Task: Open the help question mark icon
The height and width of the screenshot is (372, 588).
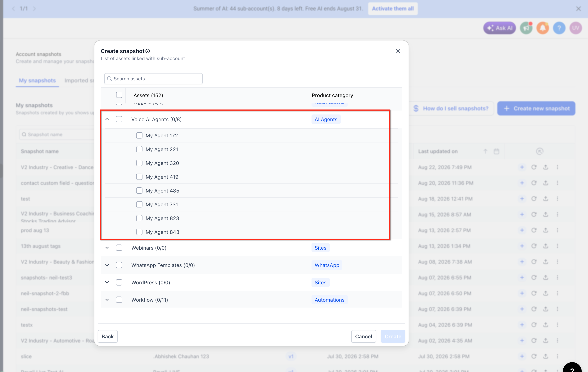Action: tap(559, 28)
